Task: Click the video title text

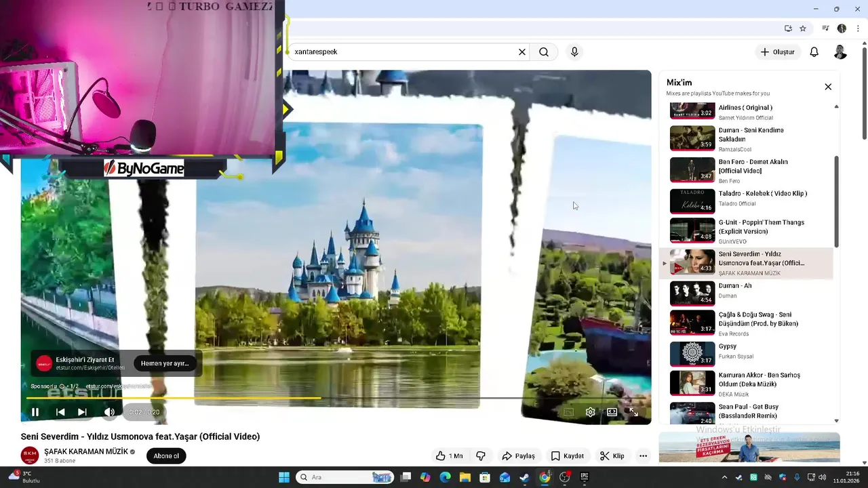Action: (140, 436)
